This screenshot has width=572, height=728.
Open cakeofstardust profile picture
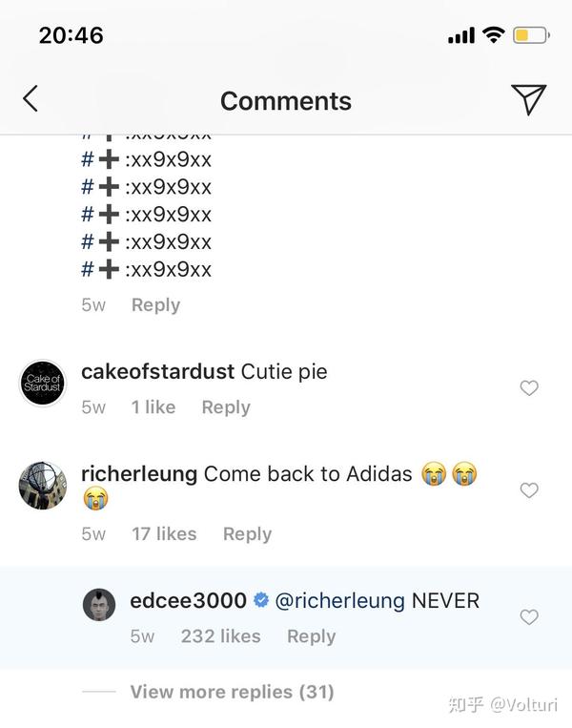point(43,384)
